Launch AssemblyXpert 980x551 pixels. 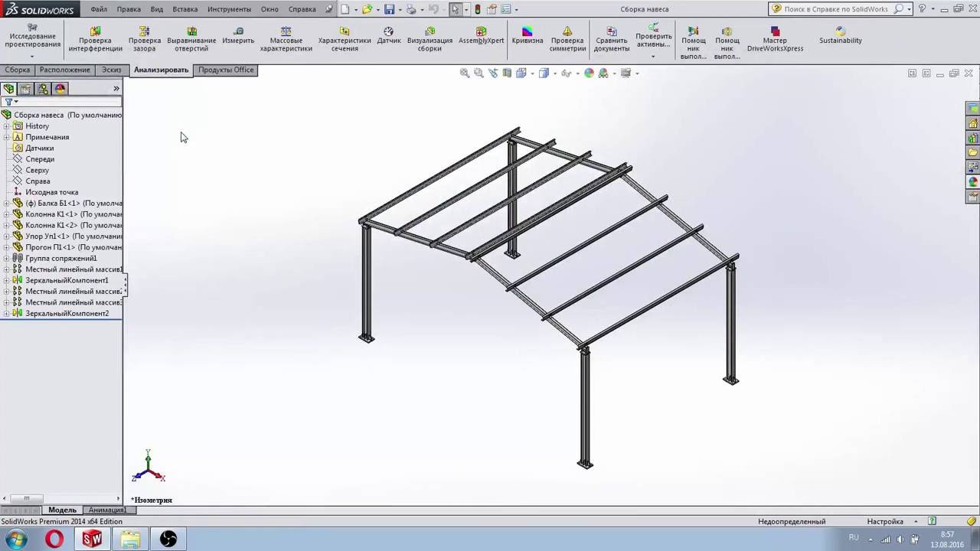tap(481, 36)
